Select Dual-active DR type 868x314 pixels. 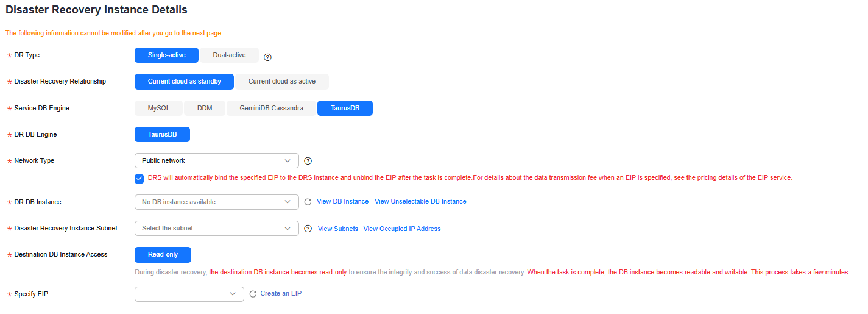(230, 55)
